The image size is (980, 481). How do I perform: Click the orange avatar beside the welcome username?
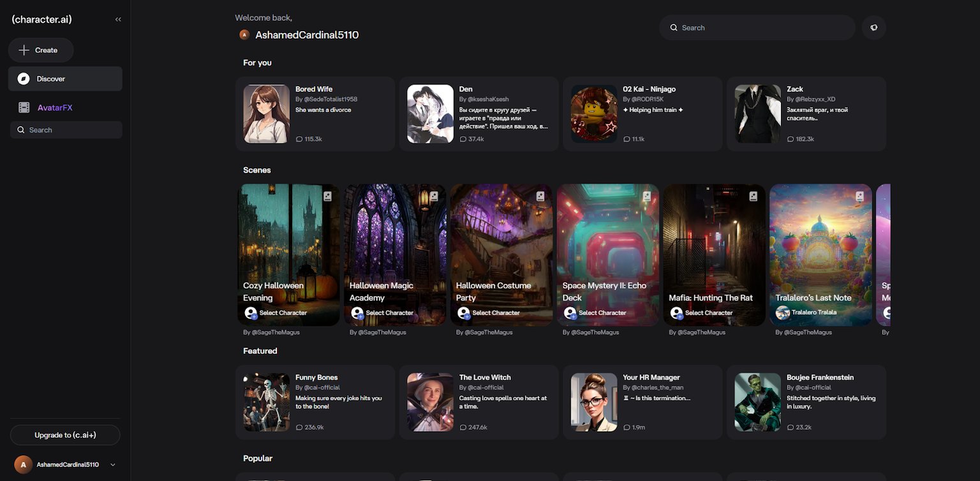tap(244, 34)
